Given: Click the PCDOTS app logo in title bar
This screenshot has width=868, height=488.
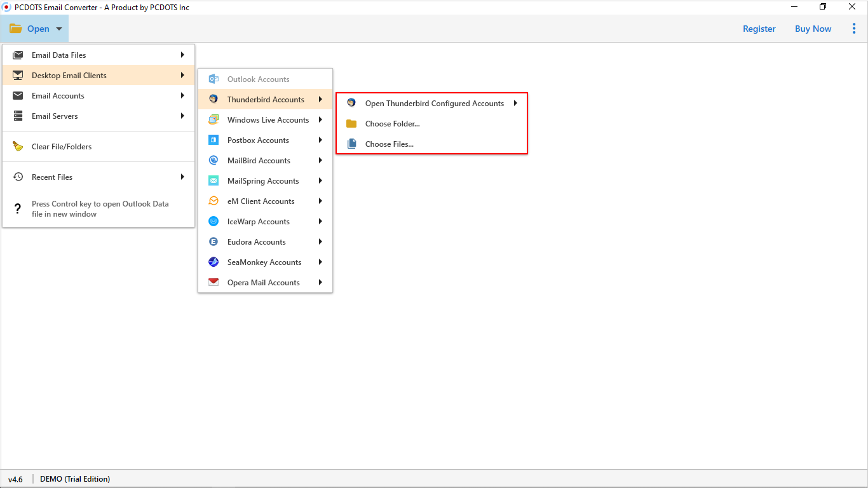Looking at the screenshot, I should pos(7,7).
